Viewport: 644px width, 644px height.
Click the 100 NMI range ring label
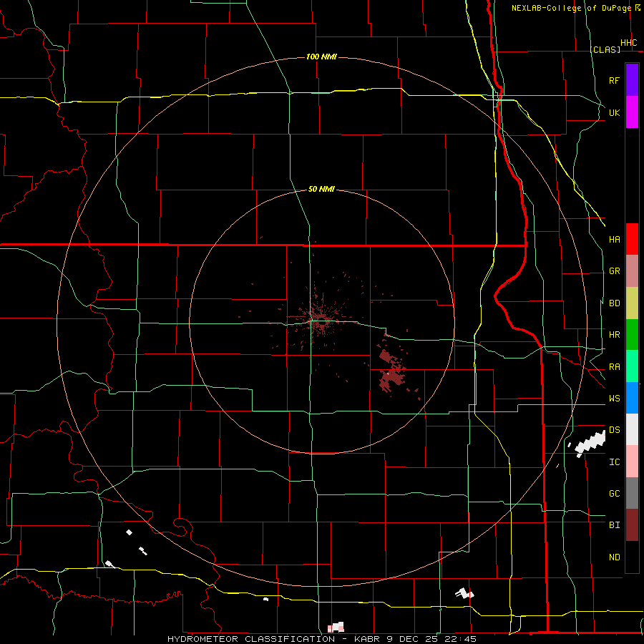321,57
